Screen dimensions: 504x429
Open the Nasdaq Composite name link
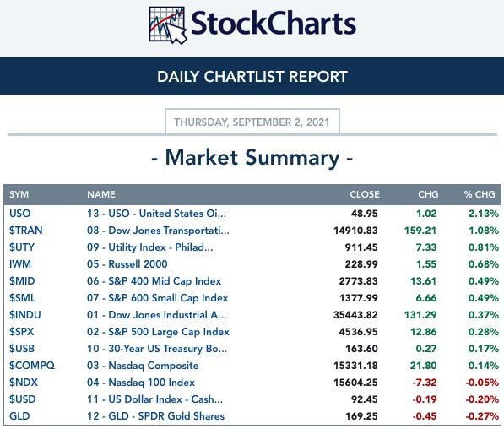pyautogui.click(x=143, y=366)
